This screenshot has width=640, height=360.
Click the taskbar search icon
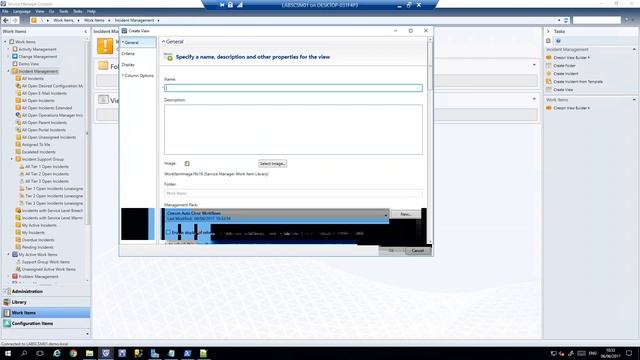[x=24, y=353]
